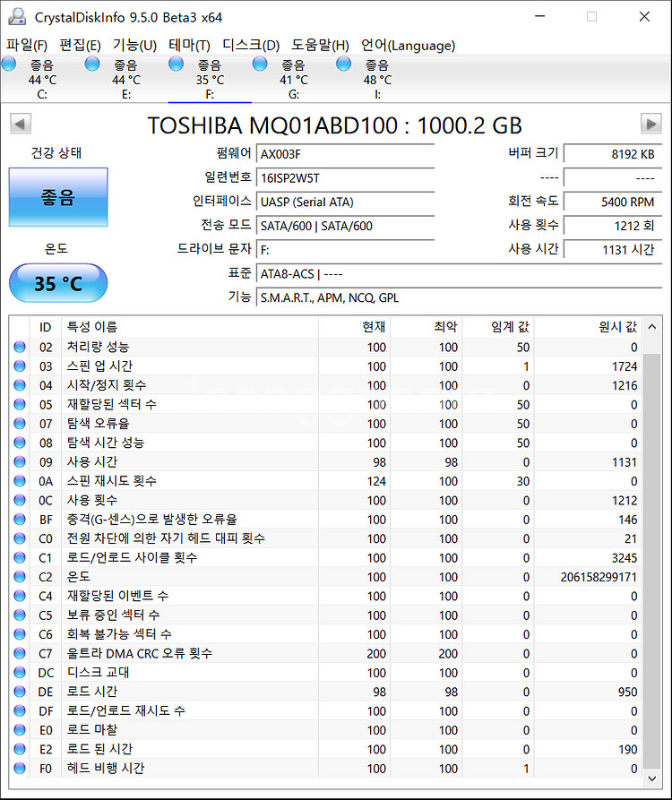The image size is (672, 800).
Task: Click status orb of C7 울트라 DMA CRC
Action: coord(20,653)
